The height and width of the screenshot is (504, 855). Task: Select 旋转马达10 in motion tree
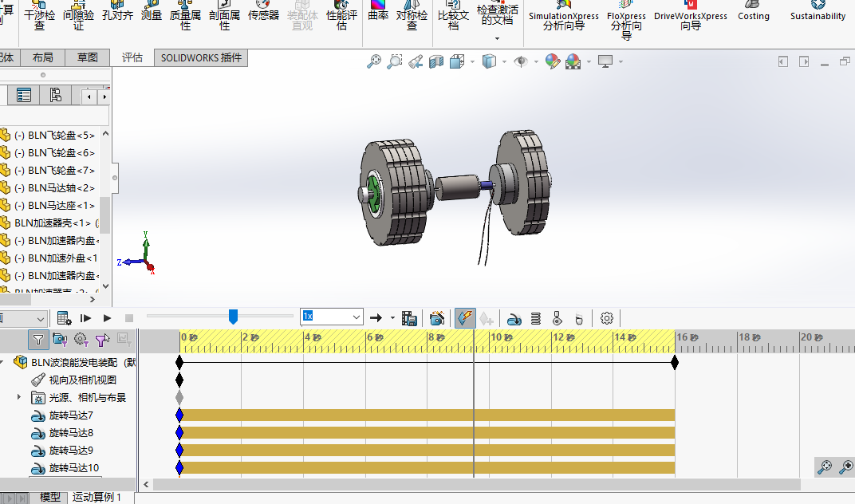point(73,467)
